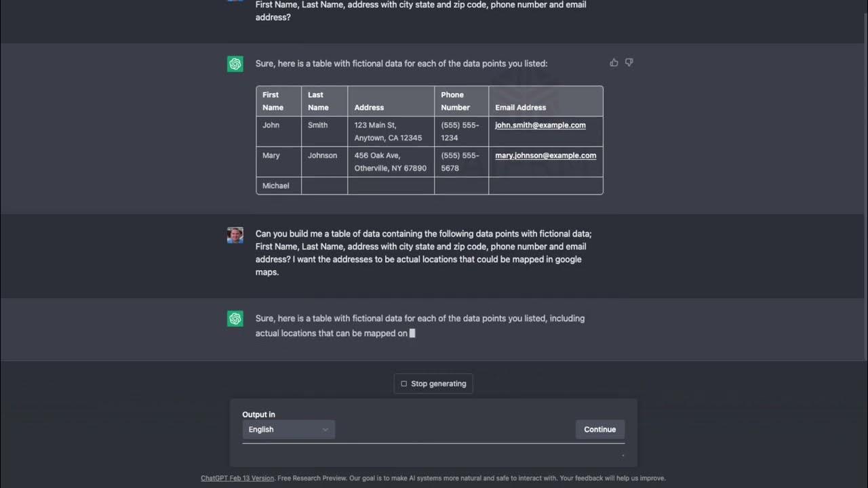Viewport: 868px width, 488px height.
Task: Click the ChatGPT logo beside the generating response
Action: [235, 319]
